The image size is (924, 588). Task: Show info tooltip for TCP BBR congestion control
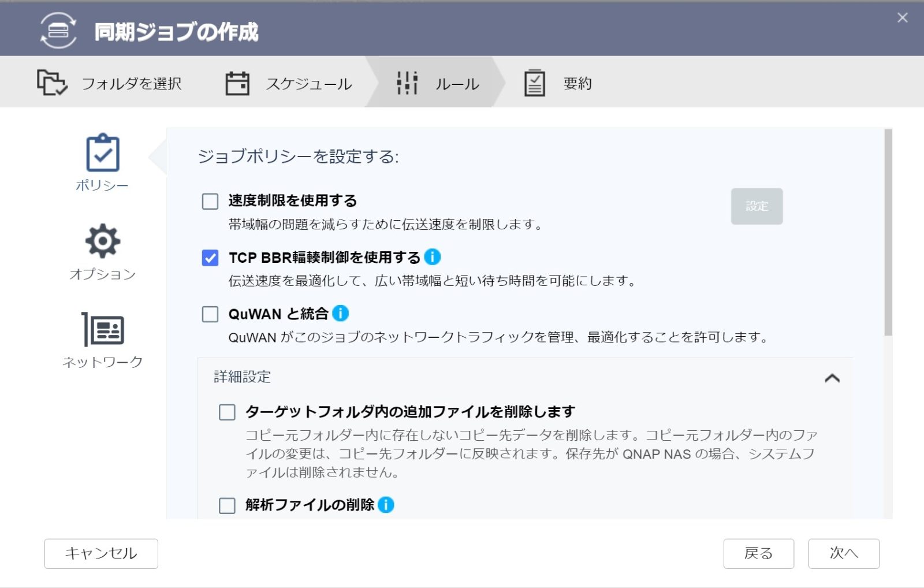pyautogui.click(x=432, y=256)
